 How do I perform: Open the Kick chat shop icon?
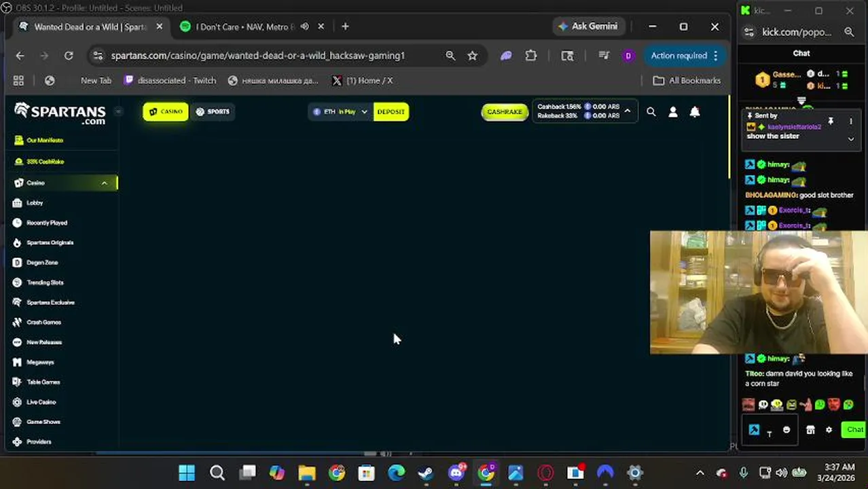[x=810, y=430]
